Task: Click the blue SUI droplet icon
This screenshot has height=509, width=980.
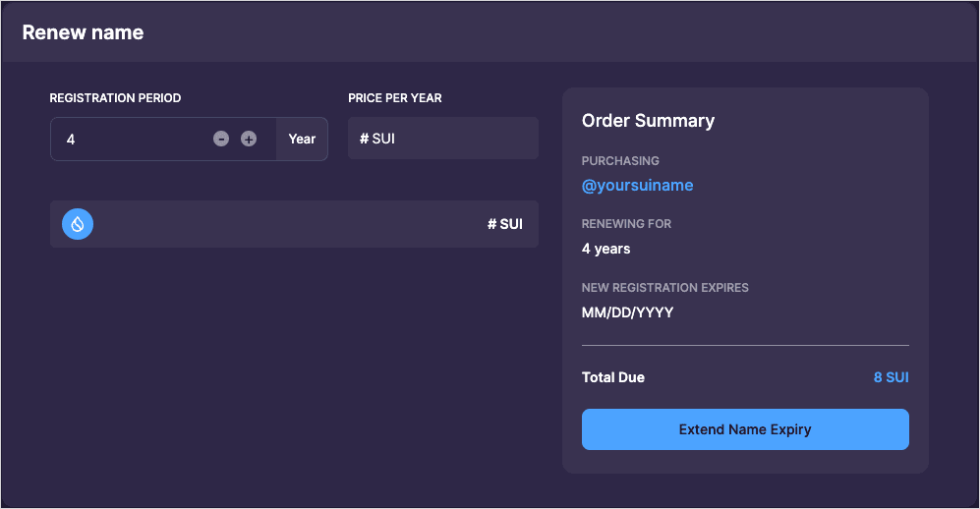Action: pyautogui.click(x=78, y=224)
